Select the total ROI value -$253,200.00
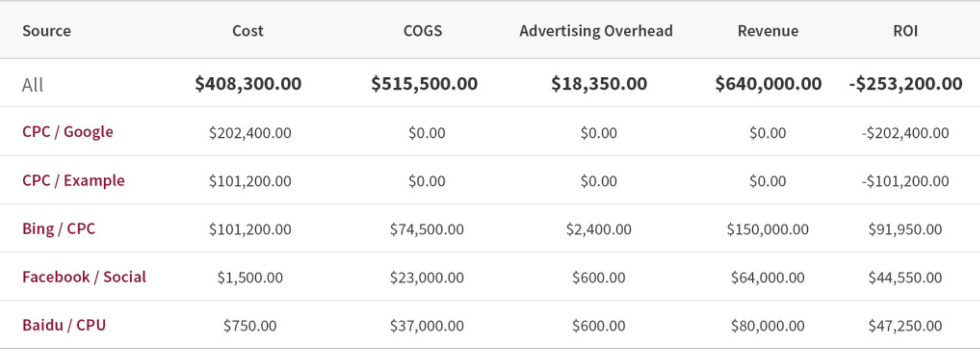Viewport: 980px width, 349px height. click(905, 84)
